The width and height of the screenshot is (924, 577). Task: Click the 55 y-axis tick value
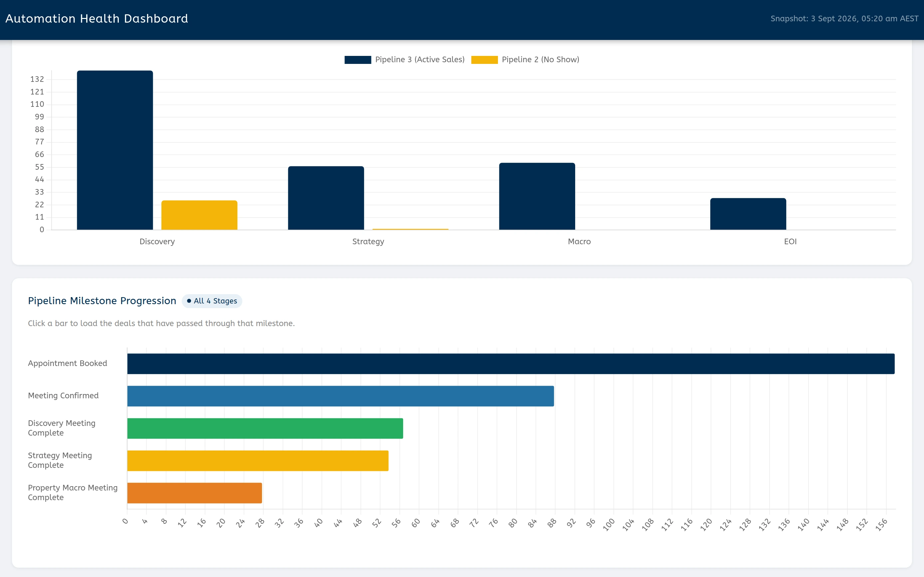39,167
